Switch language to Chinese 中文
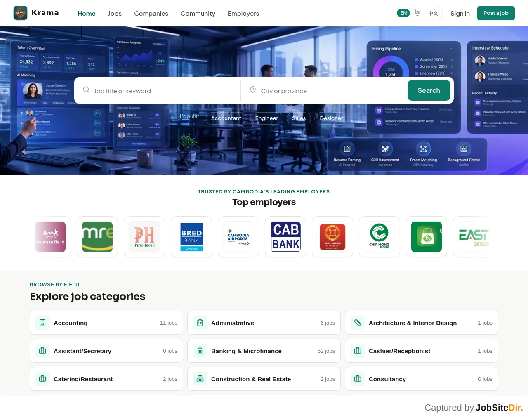Image resolution: width=528 pixels, height=420 pixels. point(433,13)
